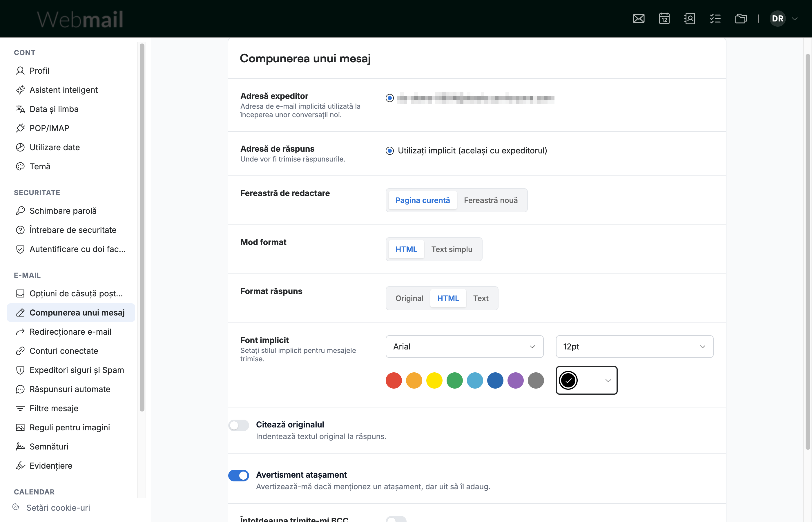Image resolution: width=812 pixels, height=522 pixels.
Task: Click the two-factor authentication shield icon
Action: point(20,249)
